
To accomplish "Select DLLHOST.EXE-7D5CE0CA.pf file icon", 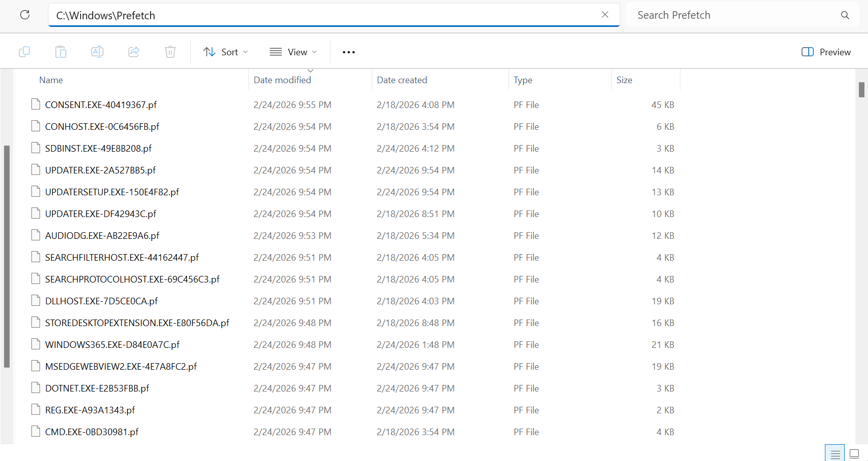I will (x=35, y=301).
